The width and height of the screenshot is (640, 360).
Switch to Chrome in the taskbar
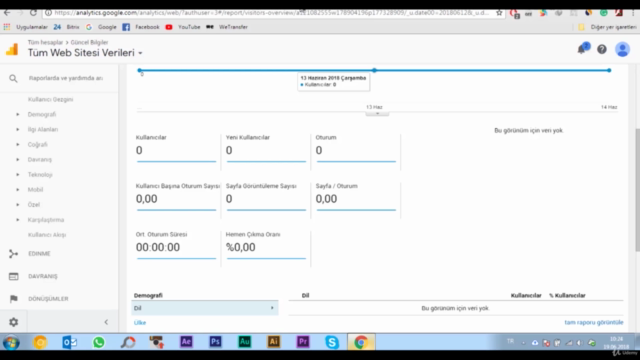[x=361, y=342]
